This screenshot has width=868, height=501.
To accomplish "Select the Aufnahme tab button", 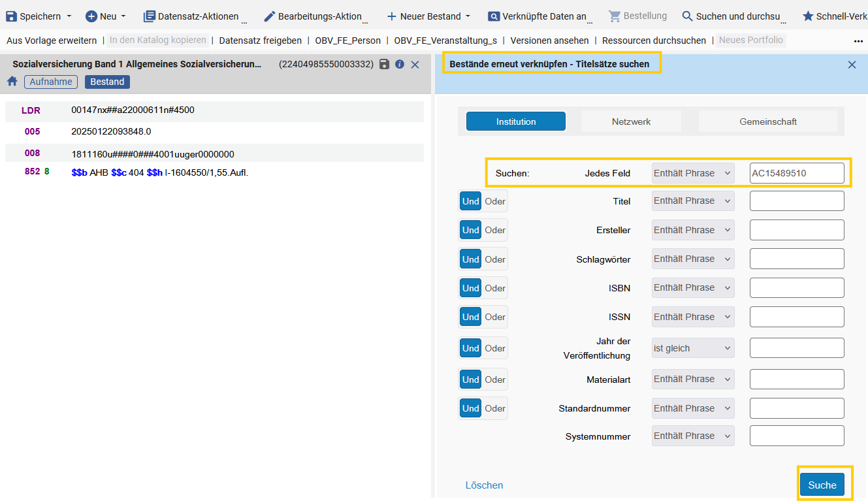I will [x=51, y=82].
